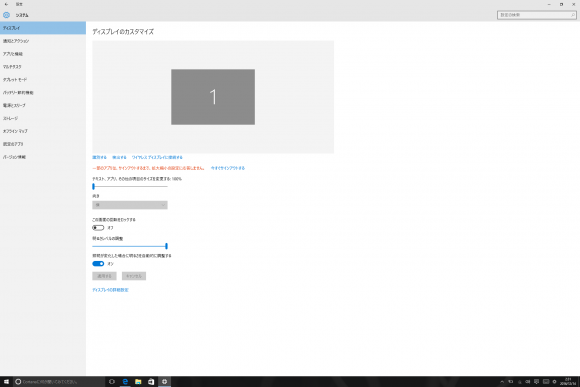This screenshot has width=580, height=387.
Task: Open the Windows Start menu
Action: pos(6,381)
